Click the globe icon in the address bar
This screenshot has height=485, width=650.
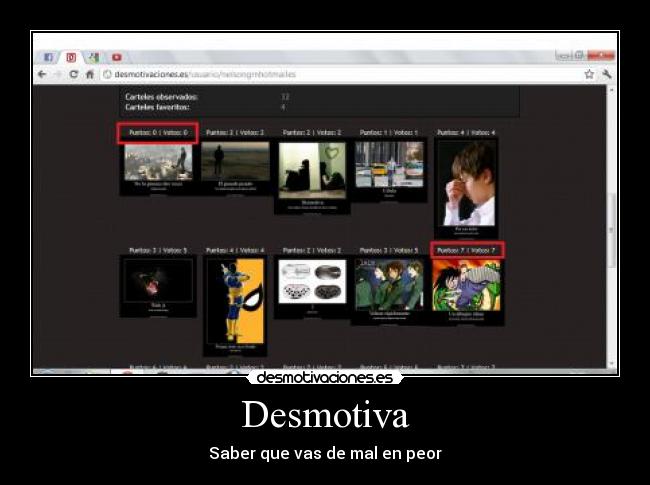(107, 74)
